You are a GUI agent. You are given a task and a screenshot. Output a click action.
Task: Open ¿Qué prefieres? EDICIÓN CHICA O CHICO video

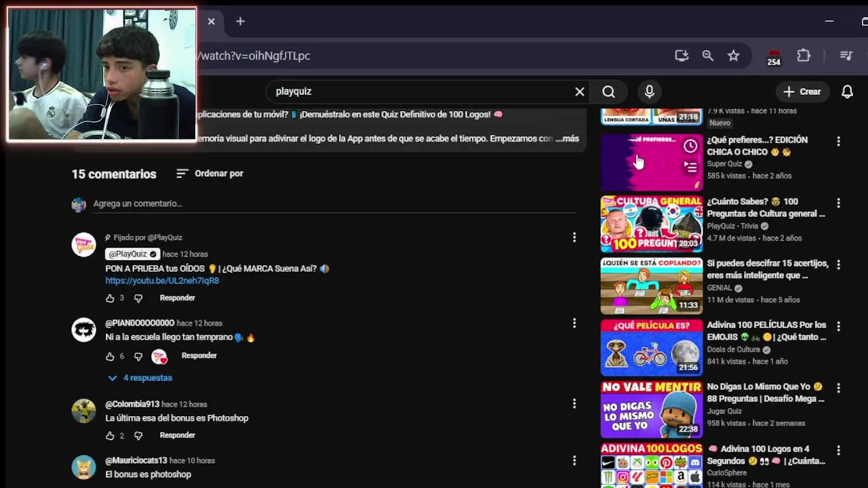(x=757, y=146)
